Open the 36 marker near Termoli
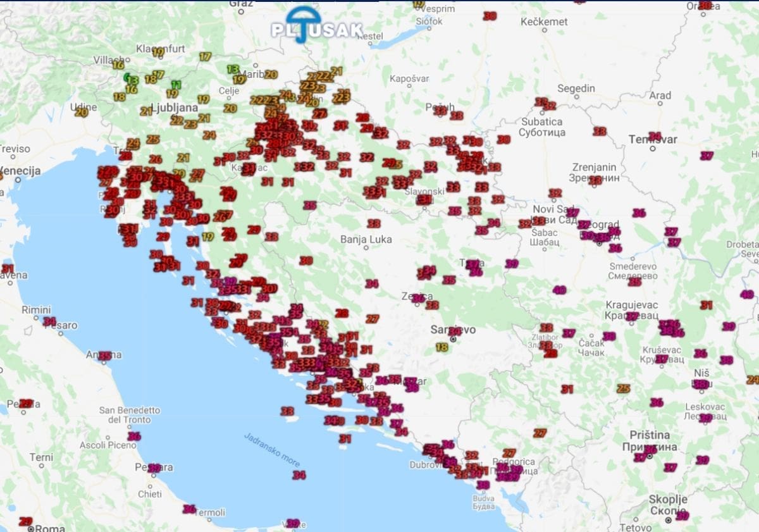Screen dimensions: 759x532 (x=189, y=509)
